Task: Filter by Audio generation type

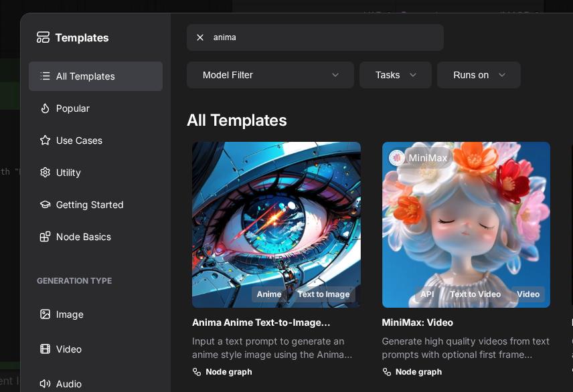Action: pos(96,383)
